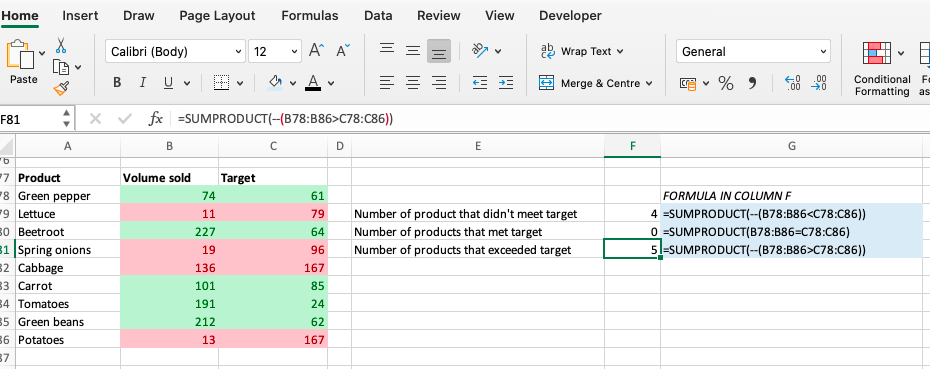Click Wrap Text button

click(x=582, y=52)
